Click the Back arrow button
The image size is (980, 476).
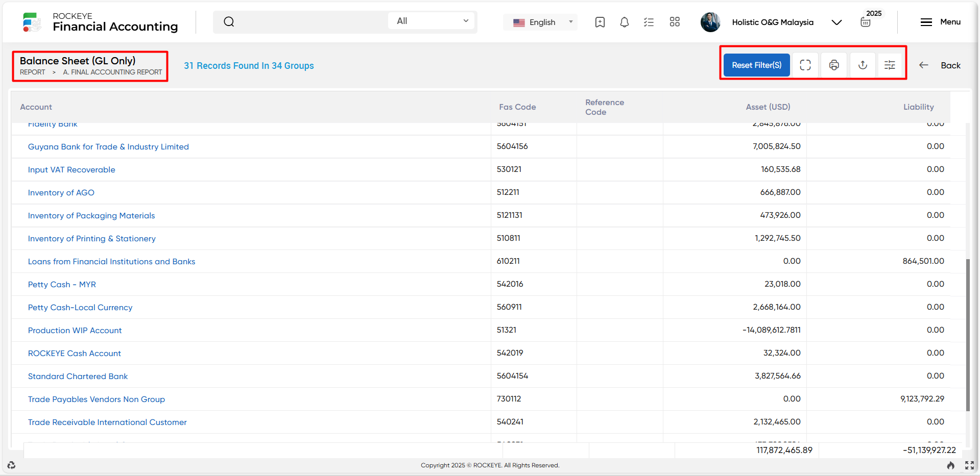click(x=940, y=65)
